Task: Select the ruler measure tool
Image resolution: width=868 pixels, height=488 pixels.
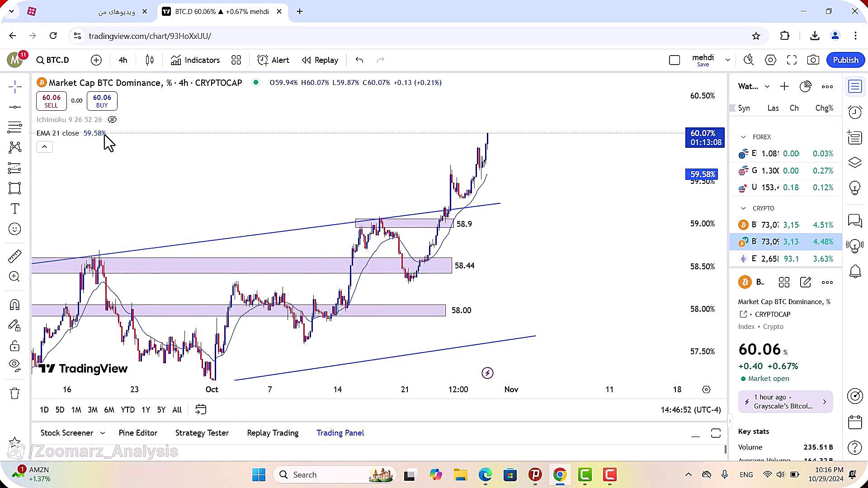Action: click(15, 256)
